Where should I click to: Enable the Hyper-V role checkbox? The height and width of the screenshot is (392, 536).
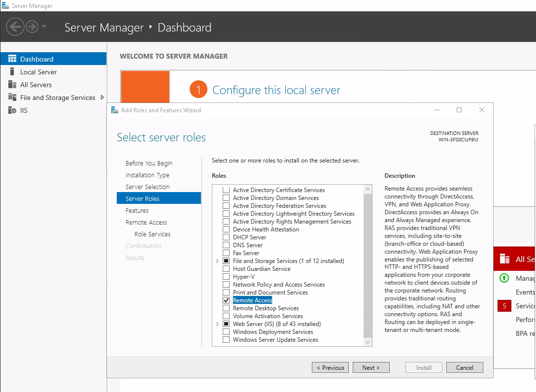coord(226,276)
